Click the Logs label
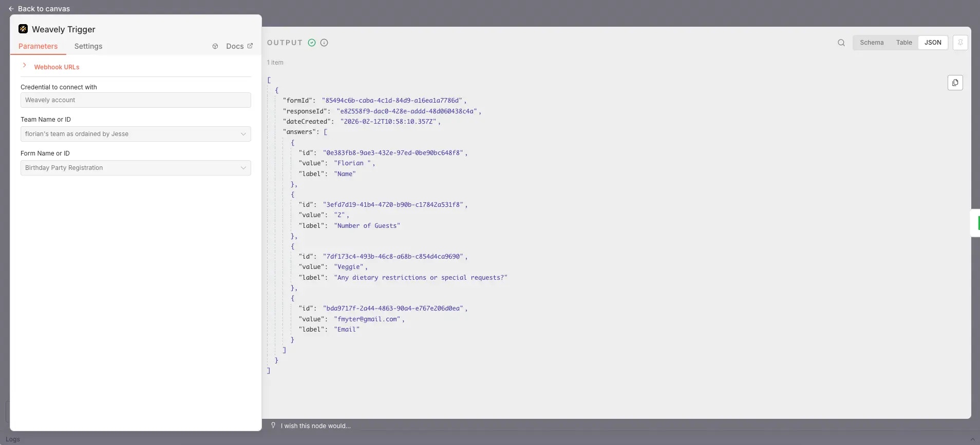The image size is (980, 445). (13, 439)
